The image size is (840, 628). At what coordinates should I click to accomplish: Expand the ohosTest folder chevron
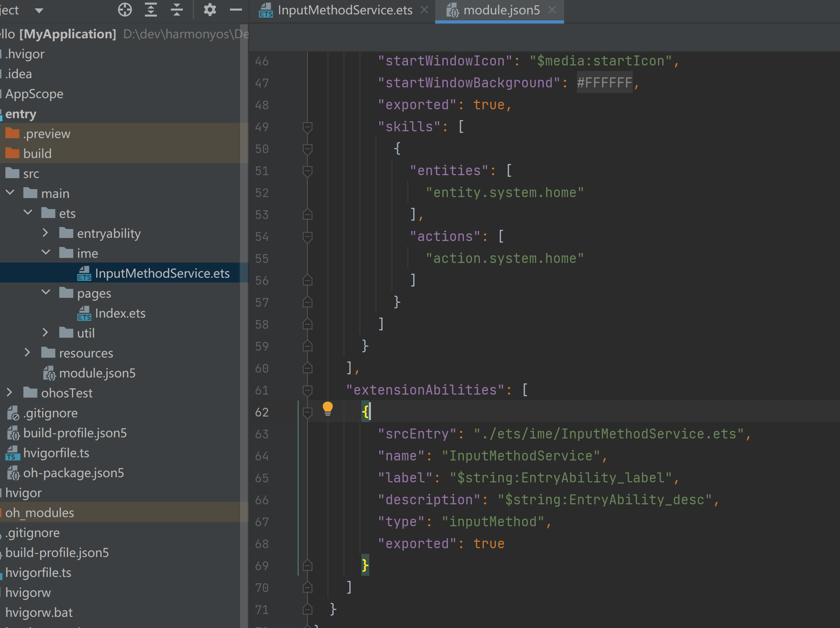coord(10,393)
